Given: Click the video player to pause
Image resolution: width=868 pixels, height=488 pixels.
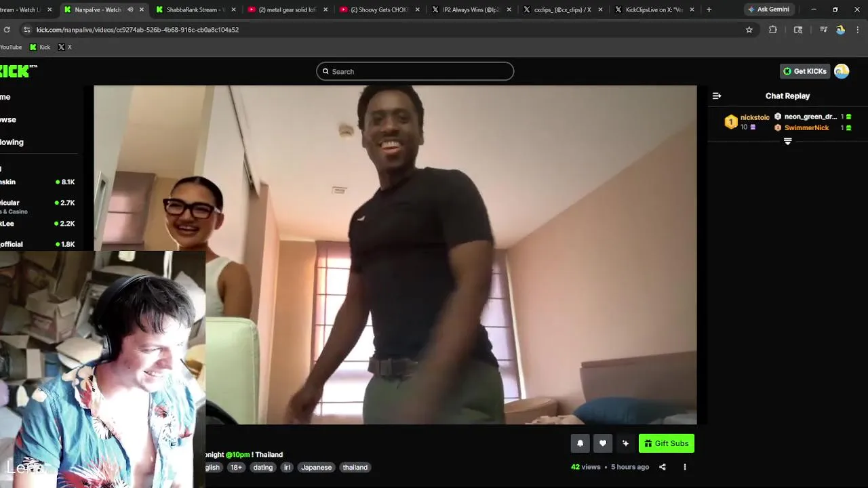Looking at the screenshot, I should (395, 255).
